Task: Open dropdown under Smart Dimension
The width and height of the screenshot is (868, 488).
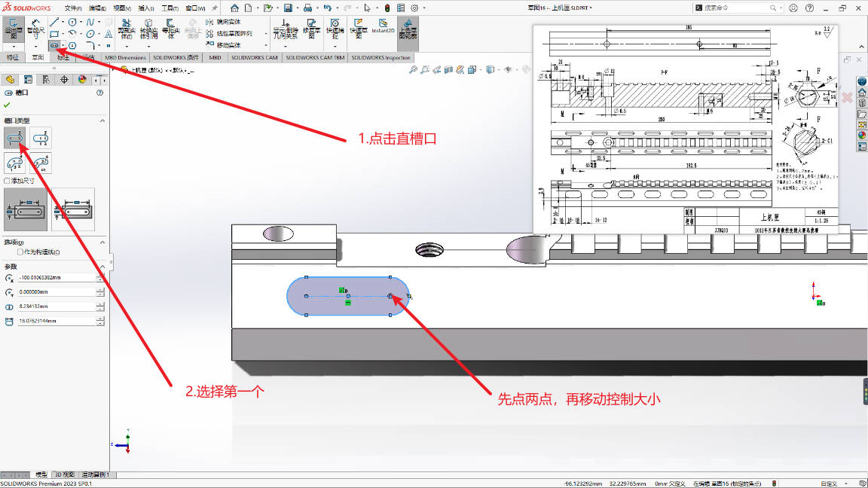Action: click(x=35, y=46)
